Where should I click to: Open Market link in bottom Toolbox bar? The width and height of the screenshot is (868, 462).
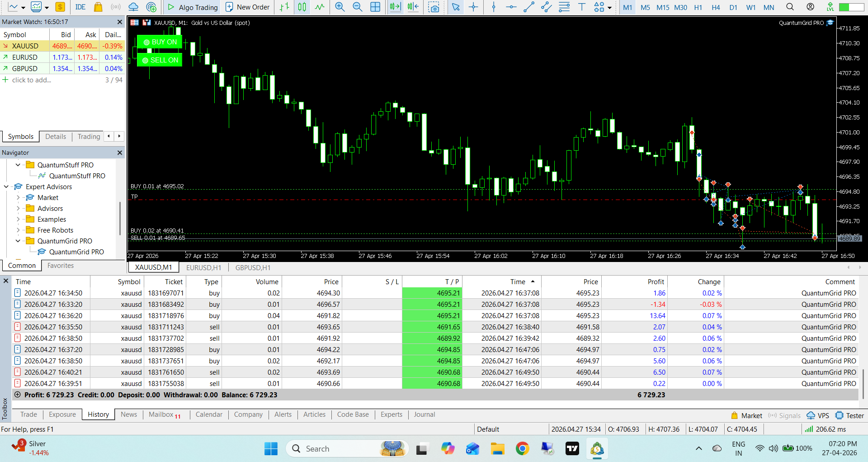[x=746, y=415]
